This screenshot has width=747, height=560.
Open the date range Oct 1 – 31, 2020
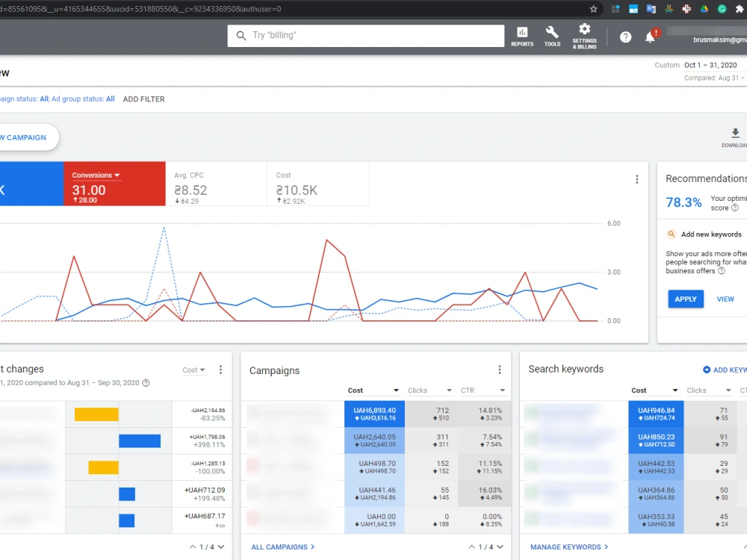pyautogui.click(x=710, y=65)
